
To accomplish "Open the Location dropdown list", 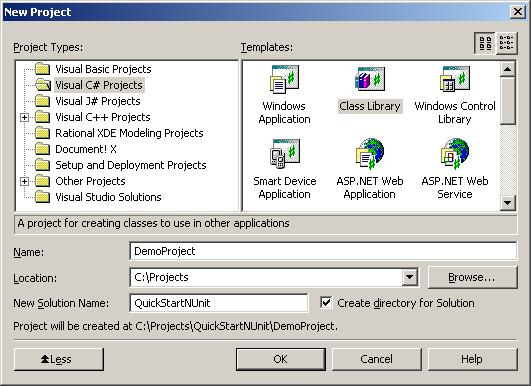I will tap(409, 277).
